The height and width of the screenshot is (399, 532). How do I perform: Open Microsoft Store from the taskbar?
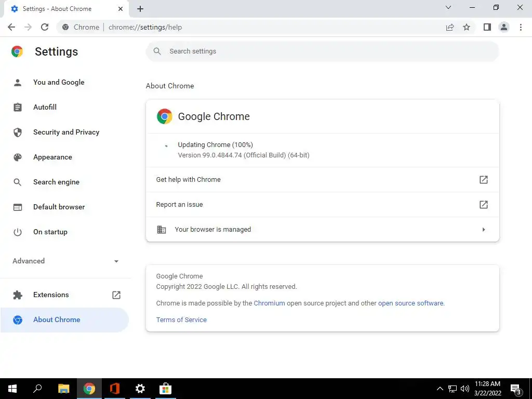click(165, 389)
